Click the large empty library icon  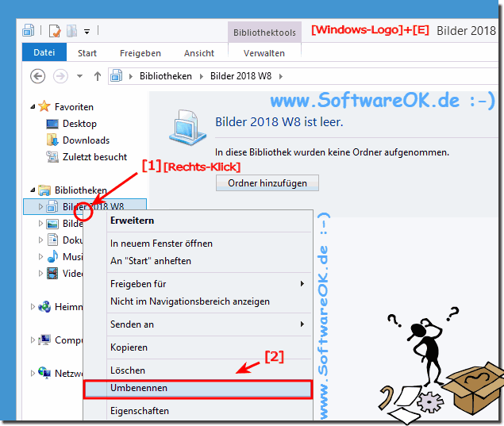coord(188,127)
